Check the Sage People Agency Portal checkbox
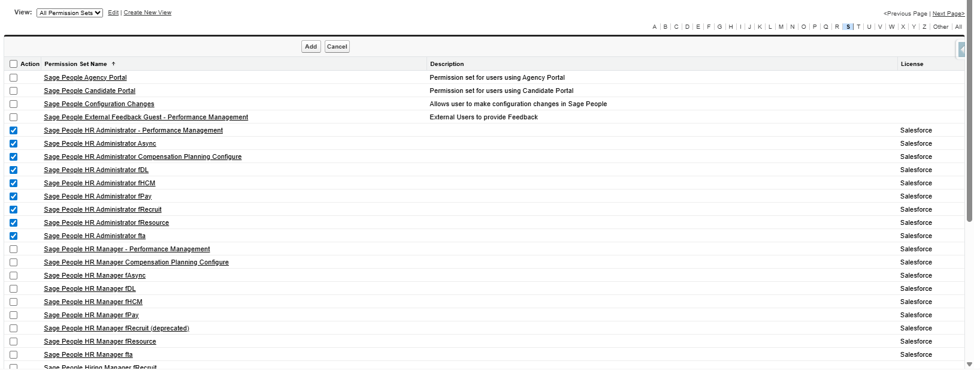Viewport: 980px width, 373px height. (13, 77)
